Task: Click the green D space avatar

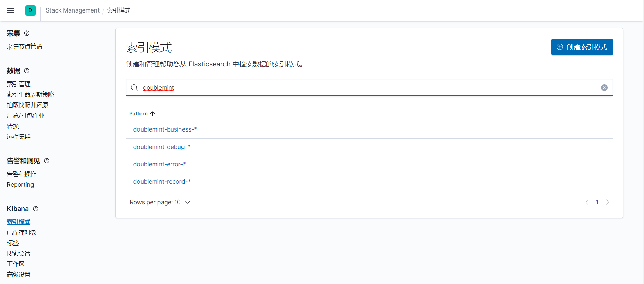Action: coord(30,10)
